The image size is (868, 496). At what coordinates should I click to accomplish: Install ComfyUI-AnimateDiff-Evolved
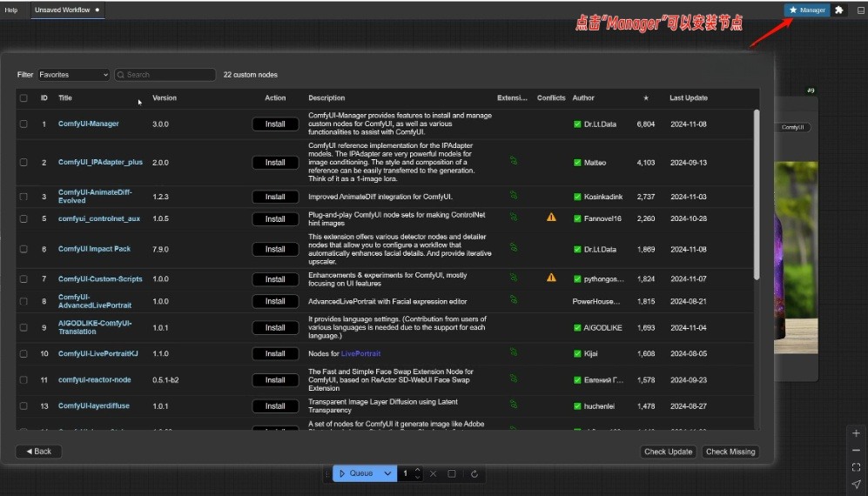pyautogui.click(x=275, y=197)
